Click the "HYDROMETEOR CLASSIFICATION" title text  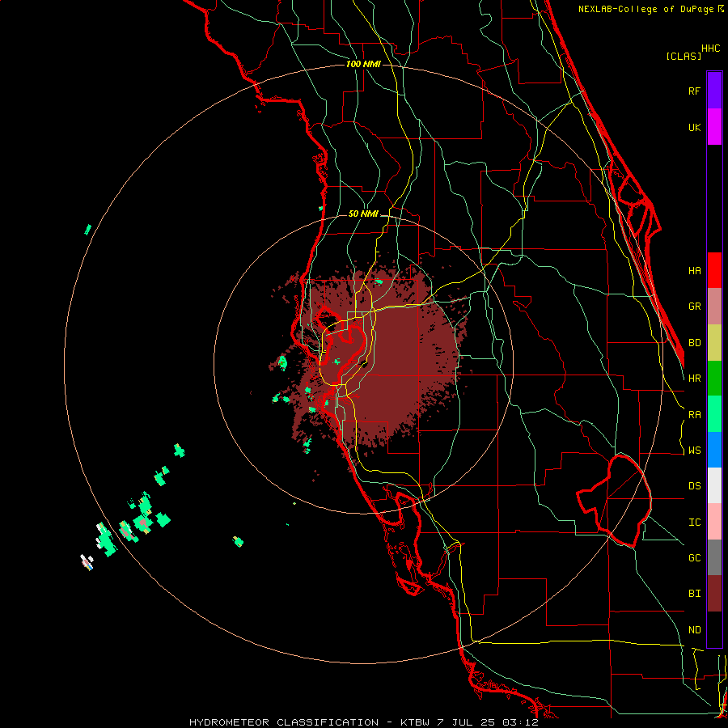(284, 722)
